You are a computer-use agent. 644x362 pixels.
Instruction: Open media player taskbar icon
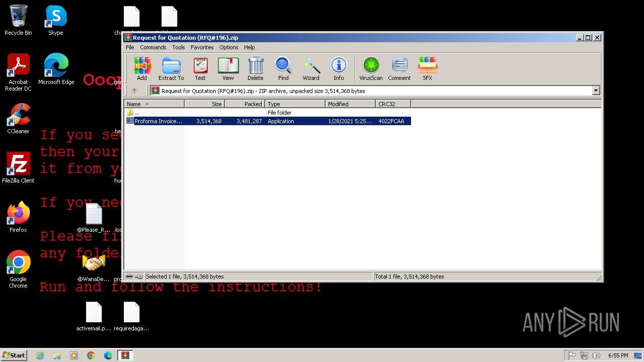coord(74,355)
